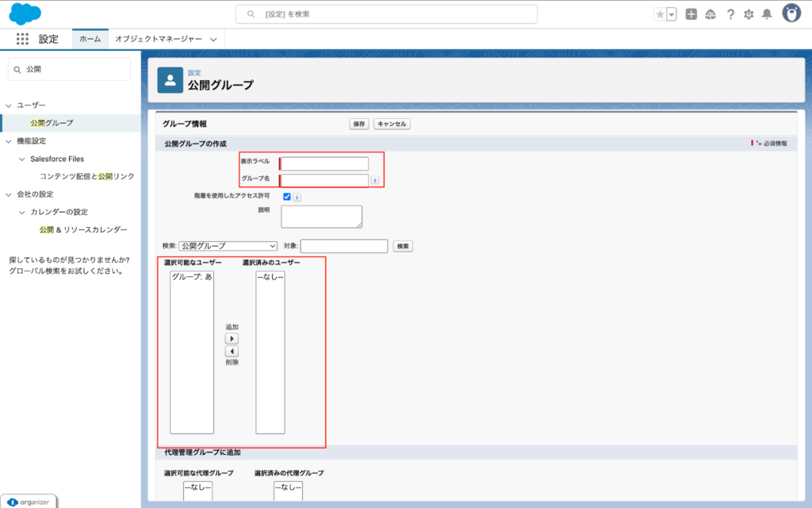812x508 pixels.
Task: Open the Setup gear menu
Action: (x=749, y=13)
